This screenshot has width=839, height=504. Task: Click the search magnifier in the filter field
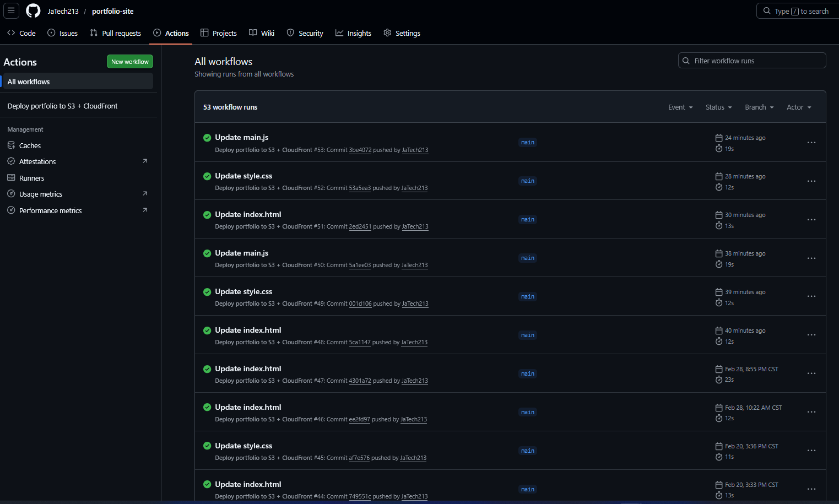click(686, 61)
